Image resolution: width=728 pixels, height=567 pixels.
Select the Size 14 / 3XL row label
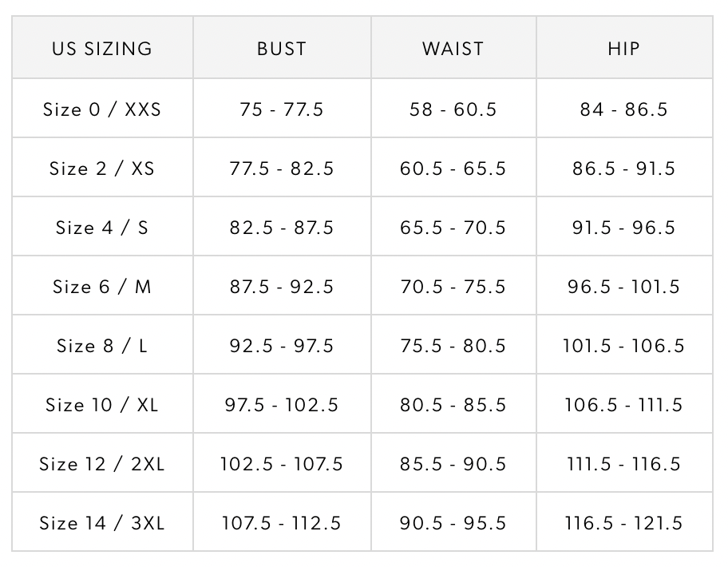click(102, 523)
